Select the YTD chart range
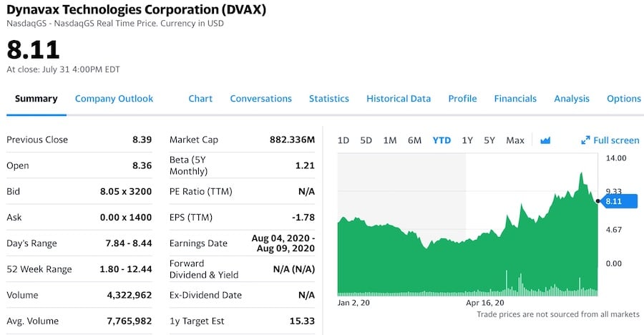Viewport: 644px width, 335px height. [x=441, y=140]
